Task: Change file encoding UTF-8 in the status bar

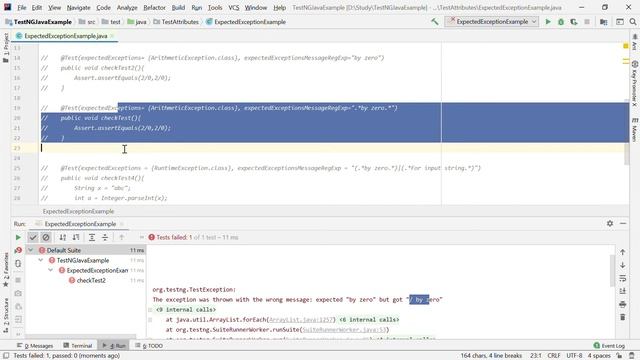Action: tap(574, 356)
